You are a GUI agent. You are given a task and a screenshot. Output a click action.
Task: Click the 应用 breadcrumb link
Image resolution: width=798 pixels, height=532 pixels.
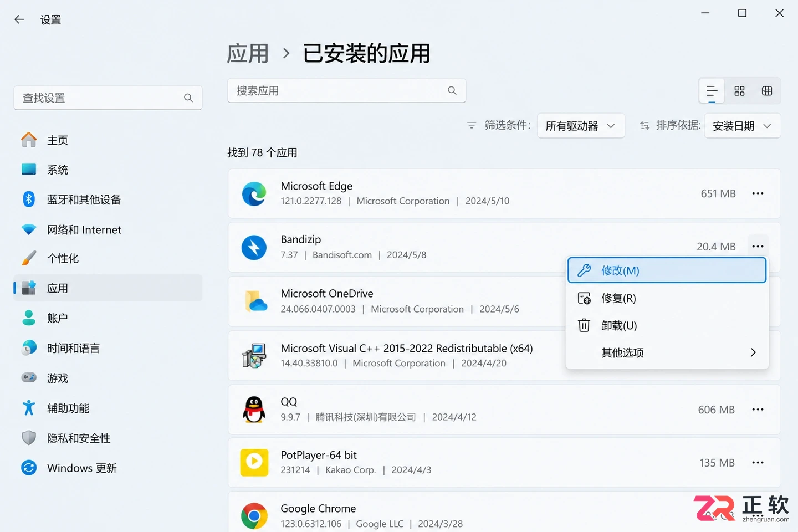[248, 53]
